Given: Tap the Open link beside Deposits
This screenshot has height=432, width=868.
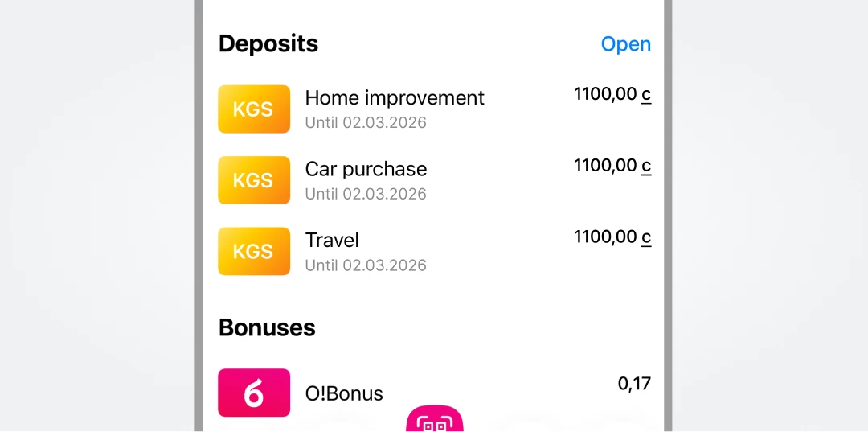Looking at the screenshot, I should pos(625,44).
